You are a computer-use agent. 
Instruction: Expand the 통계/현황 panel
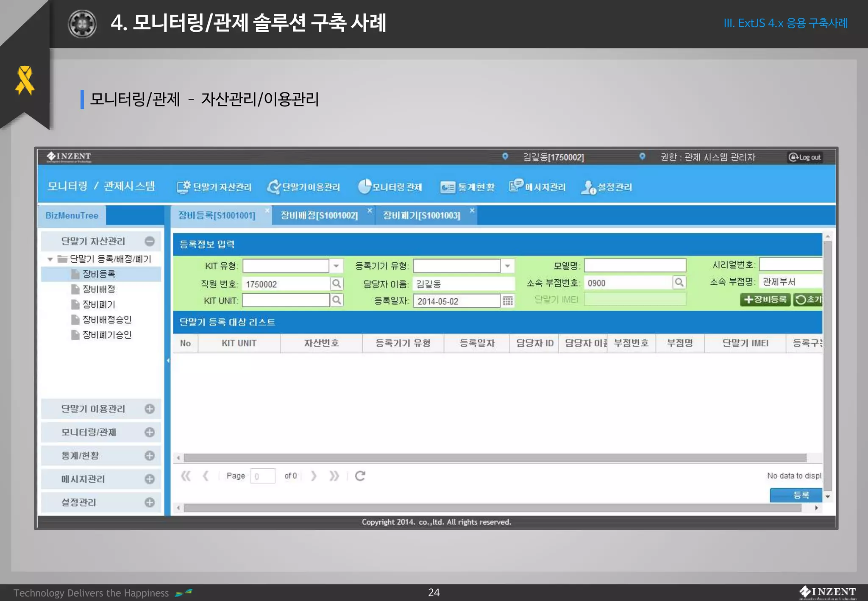(150, 456)
